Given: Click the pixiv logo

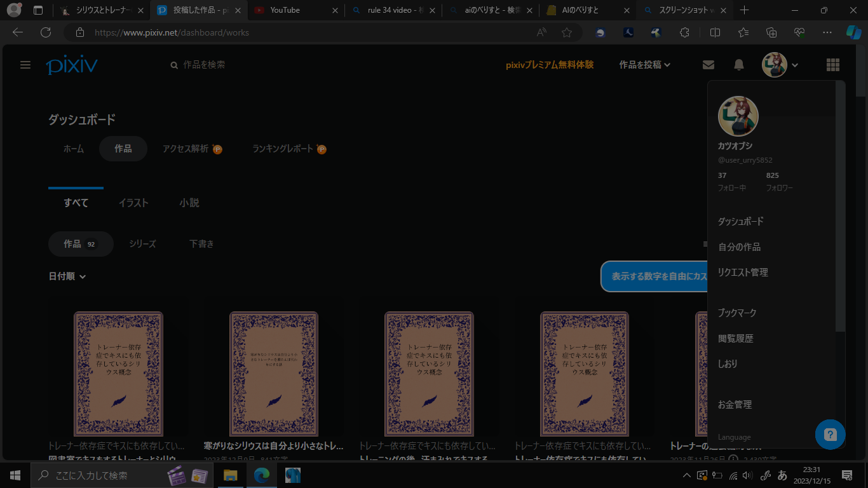Looking at the screenshot, I should click(72, 65).
